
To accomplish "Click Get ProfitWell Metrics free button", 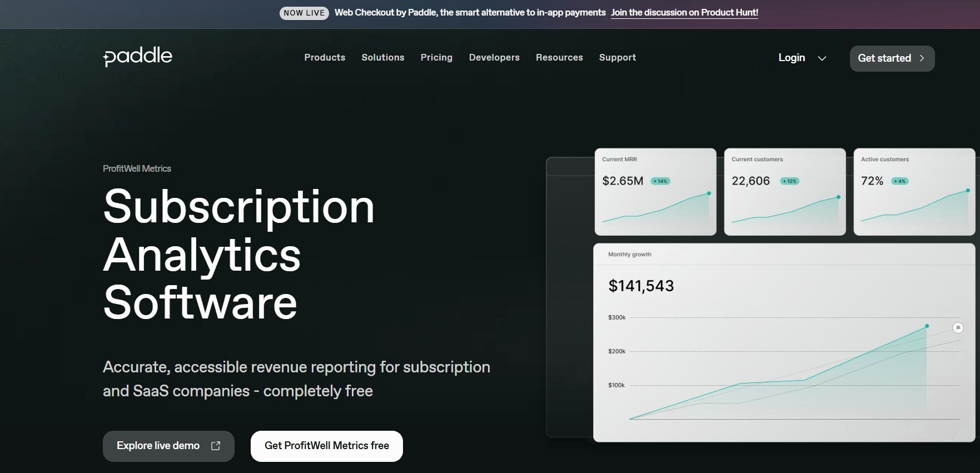I will [327, 446].
